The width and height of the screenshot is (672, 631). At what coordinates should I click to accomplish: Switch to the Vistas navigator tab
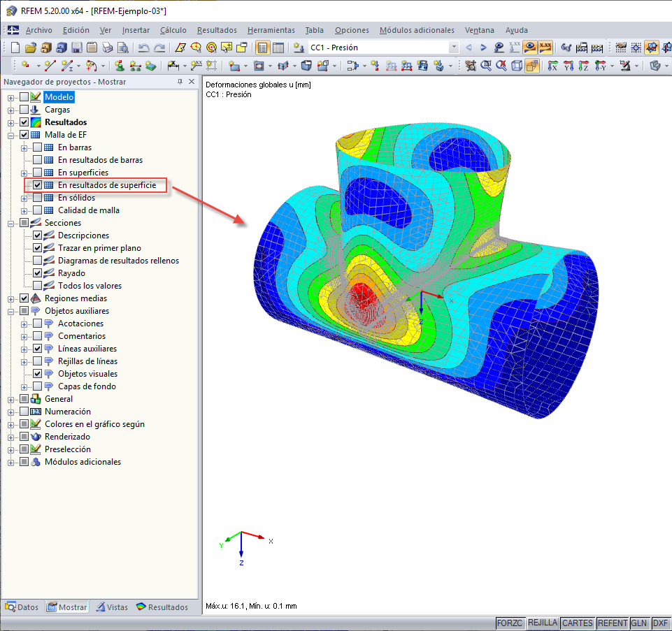click(112, 607)
